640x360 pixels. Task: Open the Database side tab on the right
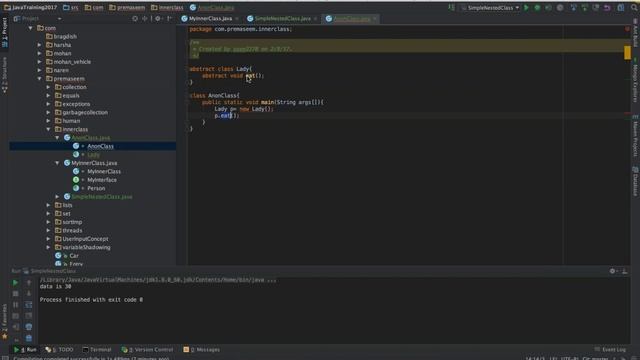click(636, 181)
